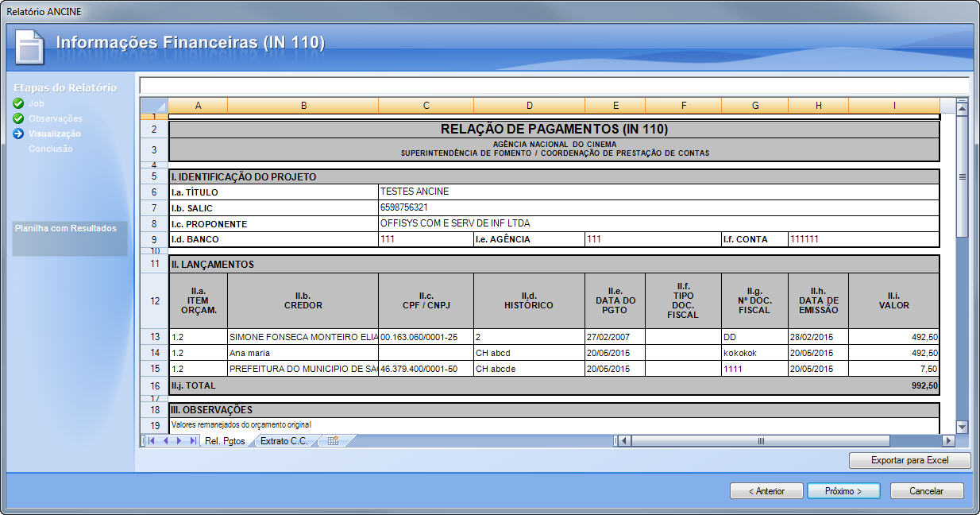
Task: Select column C header
Action: coord(426,106)
